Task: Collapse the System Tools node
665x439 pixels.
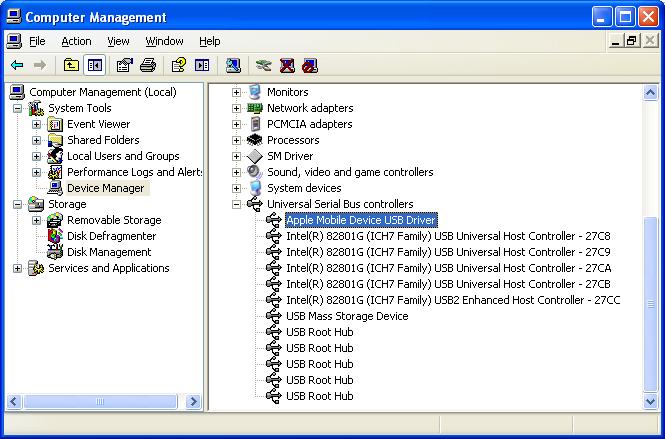Action: click(x=17, y=109)
